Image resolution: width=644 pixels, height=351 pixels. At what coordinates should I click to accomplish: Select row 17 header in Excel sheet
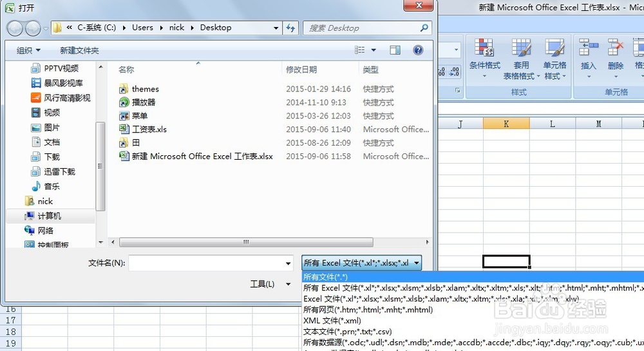click(11, 320)
